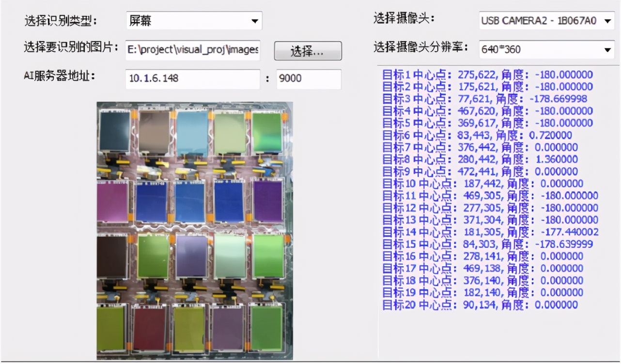Click the port field showing 9000
This screenshot has width=621, height=364.
tap(309, 79)
